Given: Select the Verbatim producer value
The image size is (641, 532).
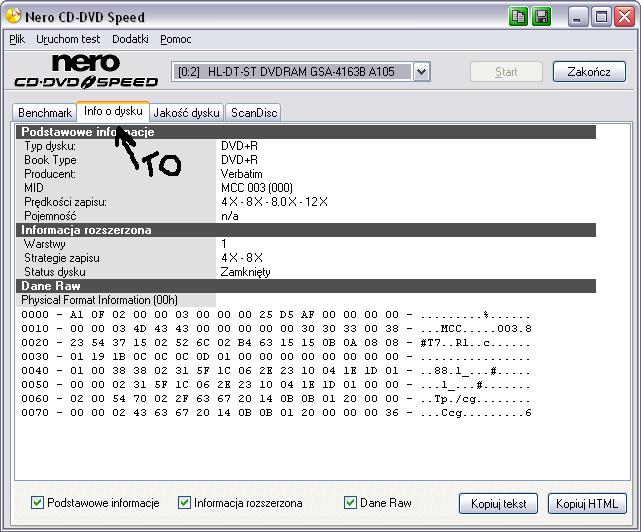Looking at the screenshot, I should click(242, 174).
